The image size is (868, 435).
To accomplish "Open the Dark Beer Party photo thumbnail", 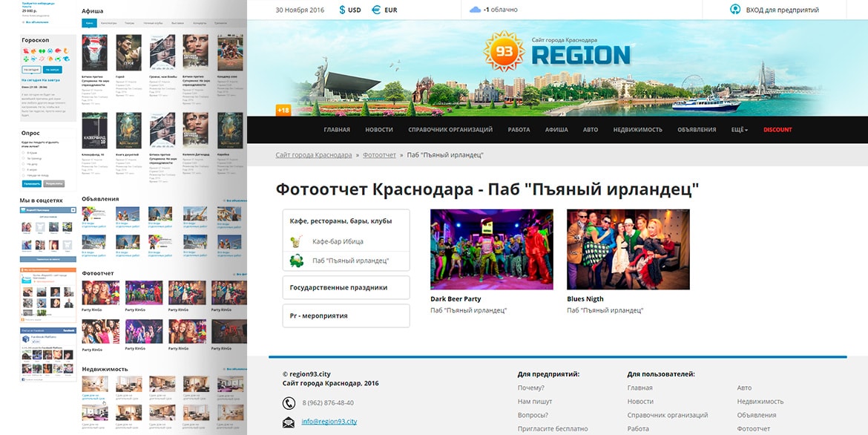I will (x=491, y=249).
